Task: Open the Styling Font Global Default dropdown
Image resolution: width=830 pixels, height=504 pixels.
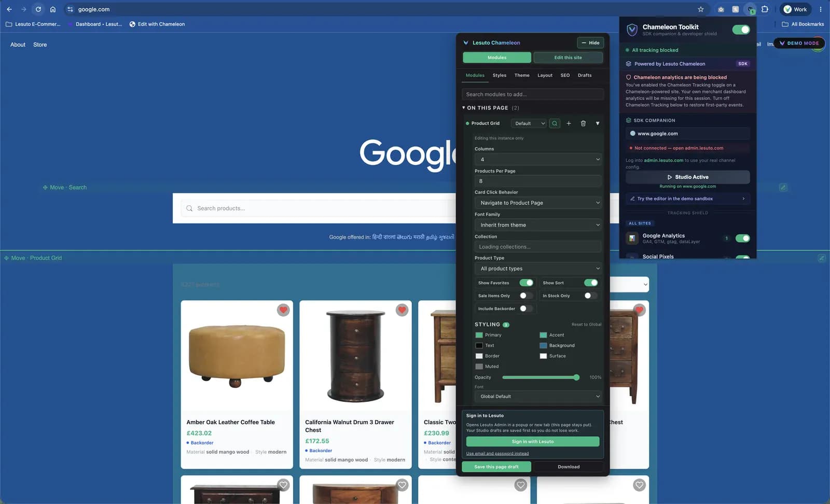Action: tap(538, 397)
